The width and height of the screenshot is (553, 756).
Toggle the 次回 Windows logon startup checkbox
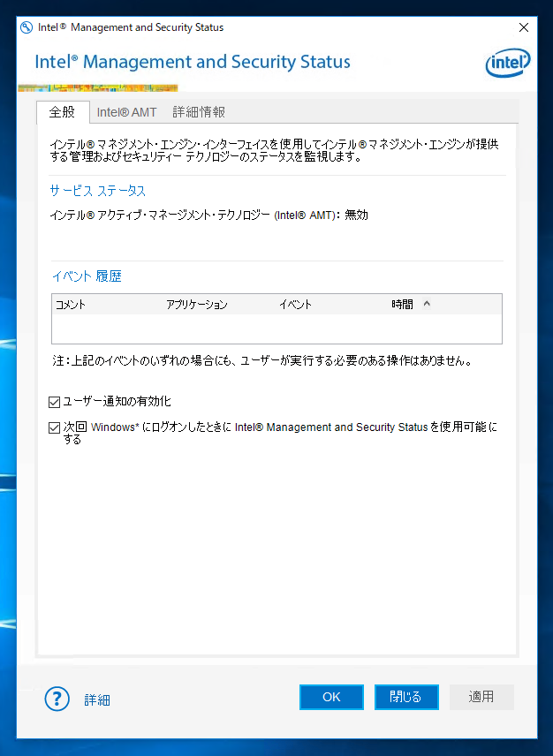coord(54,427)
